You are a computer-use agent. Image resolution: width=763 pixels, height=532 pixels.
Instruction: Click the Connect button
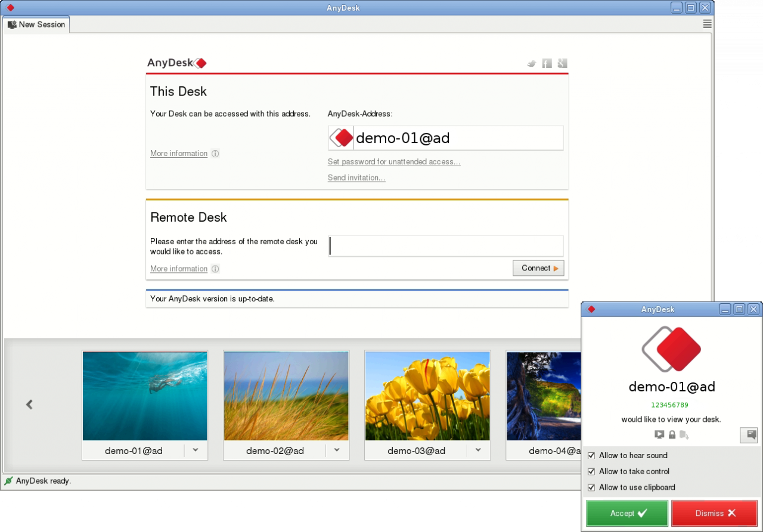538,268
